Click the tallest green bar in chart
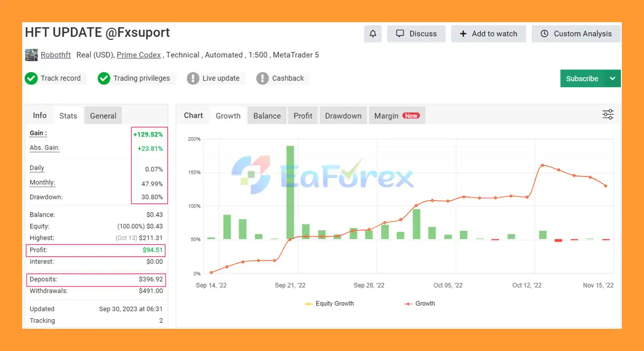 pos(290,192)
